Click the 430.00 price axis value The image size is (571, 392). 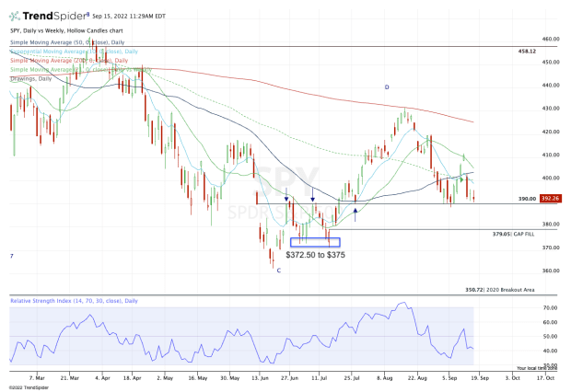tap(551, 109)
